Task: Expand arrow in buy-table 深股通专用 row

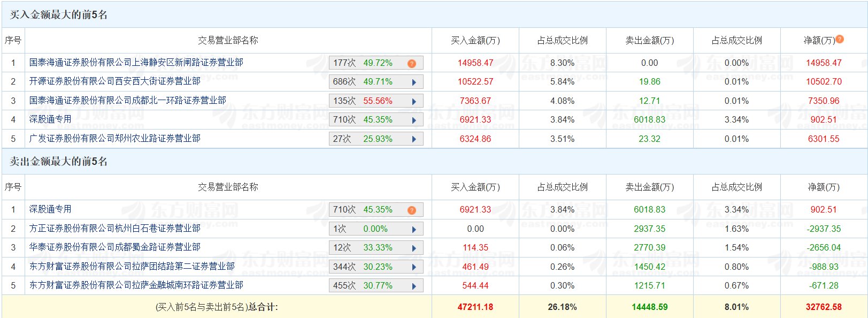Action: tap(414, 120)
